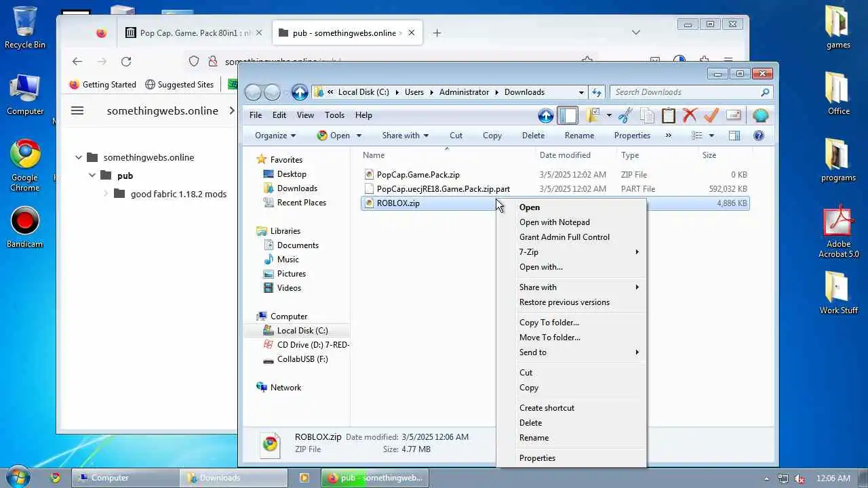
Task: Open the File menu in Explorer
Action: [x=256, y=115]
